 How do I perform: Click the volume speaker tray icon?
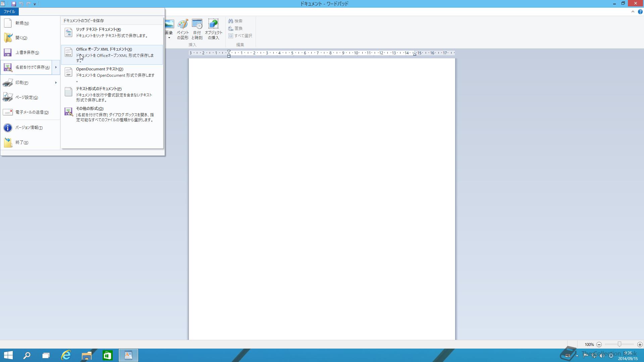[602, 356]
